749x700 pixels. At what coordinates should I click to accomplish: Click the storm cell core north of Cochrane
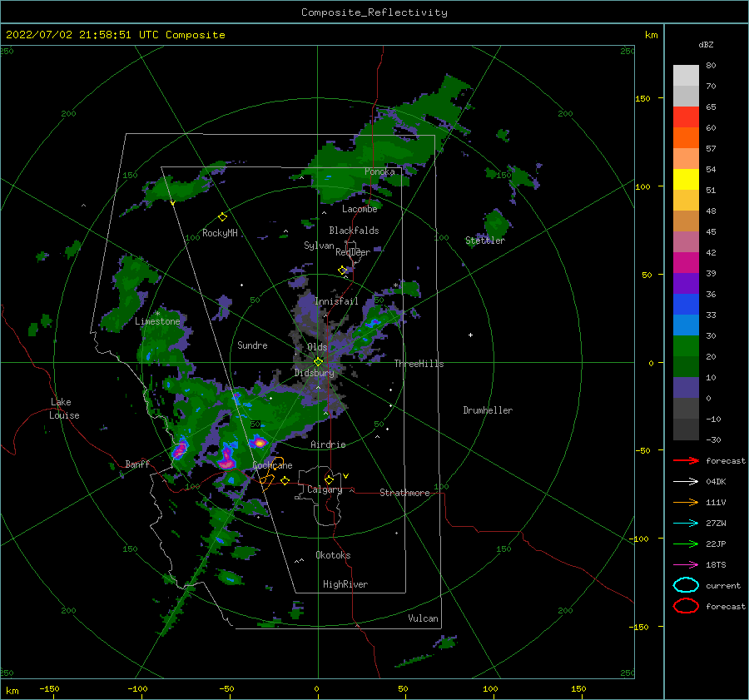(259, 443)
